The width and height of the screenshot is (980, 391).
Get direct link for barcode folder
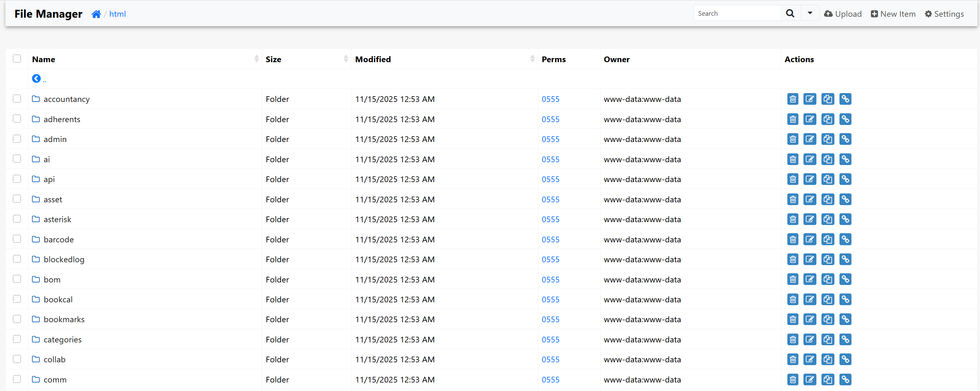click(845, 240)
